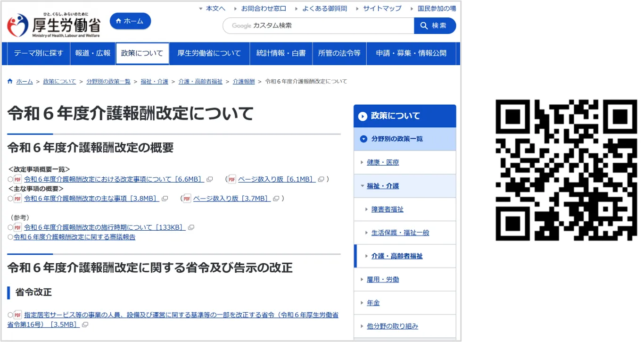The width and height of the screenshot is (644, 342).
Task: Select the 申請・募集・情報公開 menu
Action: point(411,53)
